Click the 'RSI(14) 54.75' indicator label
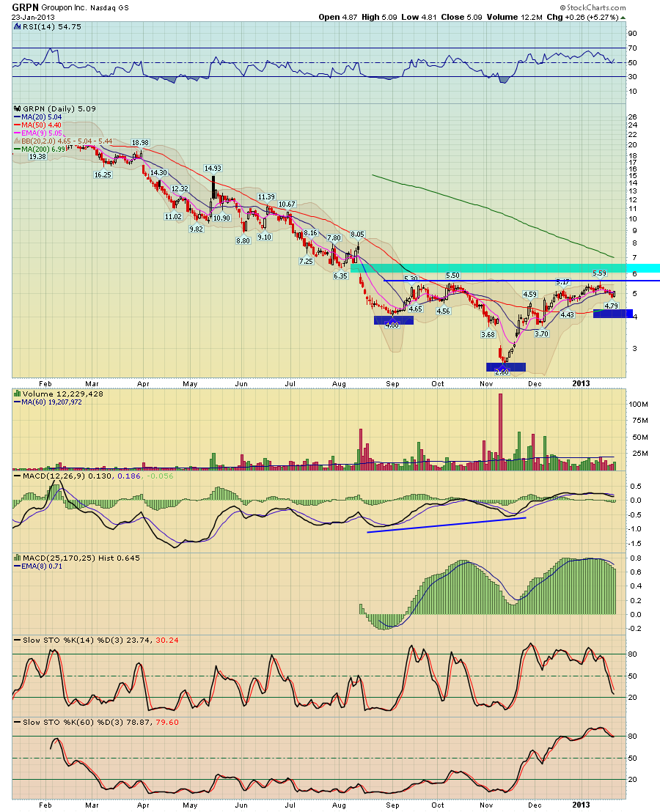The height and width of the screenshot is (812, 660). point(52,26)
